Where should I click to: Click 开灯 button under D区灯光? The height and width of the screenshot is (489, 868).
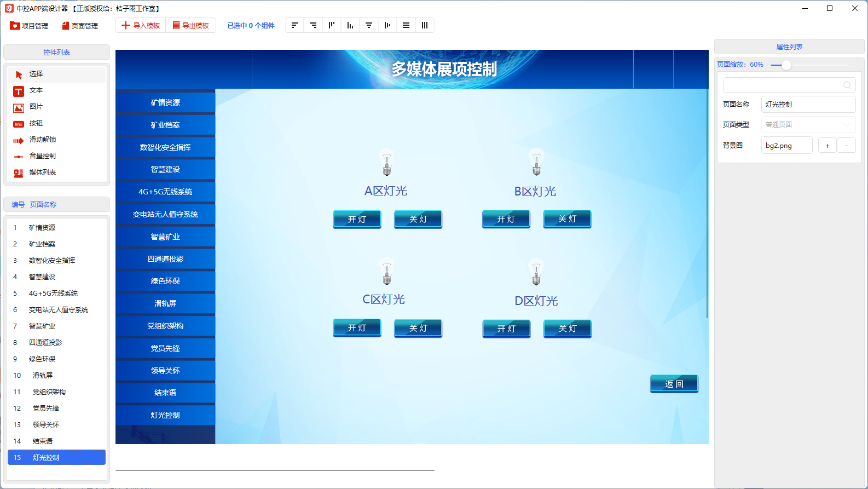506,329
